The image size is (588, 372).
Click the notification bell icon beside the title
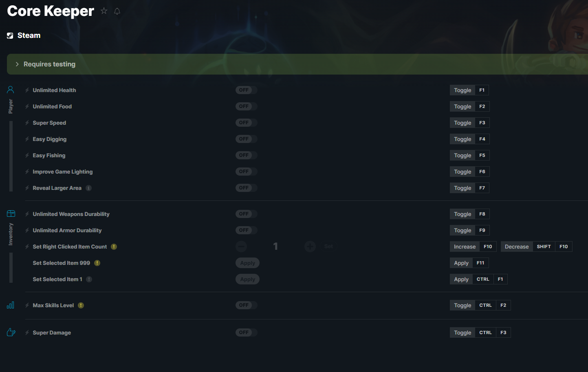(x=117, y=11)
